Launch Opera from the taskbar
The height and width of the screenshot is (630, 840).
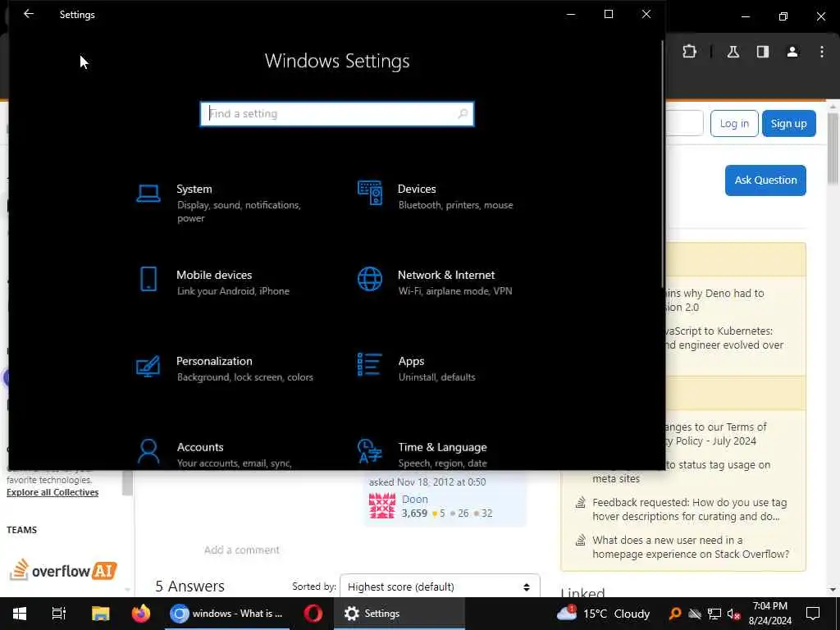(x=313, y=614)
